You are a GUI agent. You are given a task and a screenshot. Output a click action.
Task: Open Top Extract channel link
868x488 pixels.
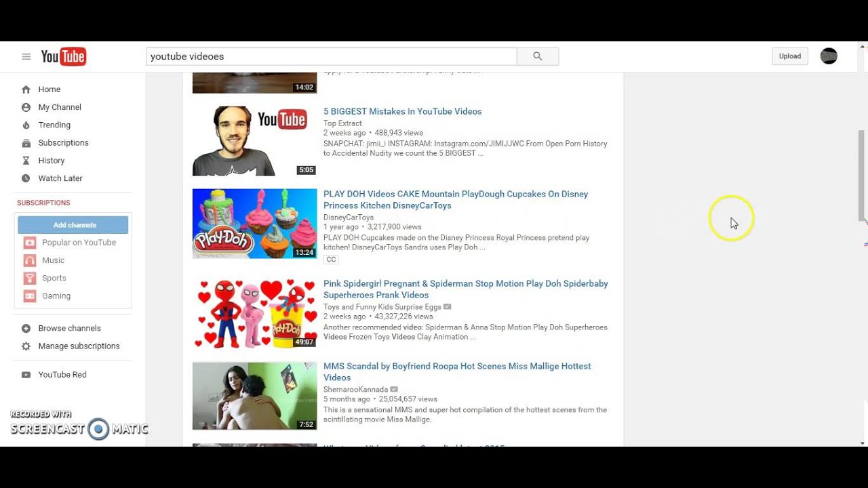point(342,123)
